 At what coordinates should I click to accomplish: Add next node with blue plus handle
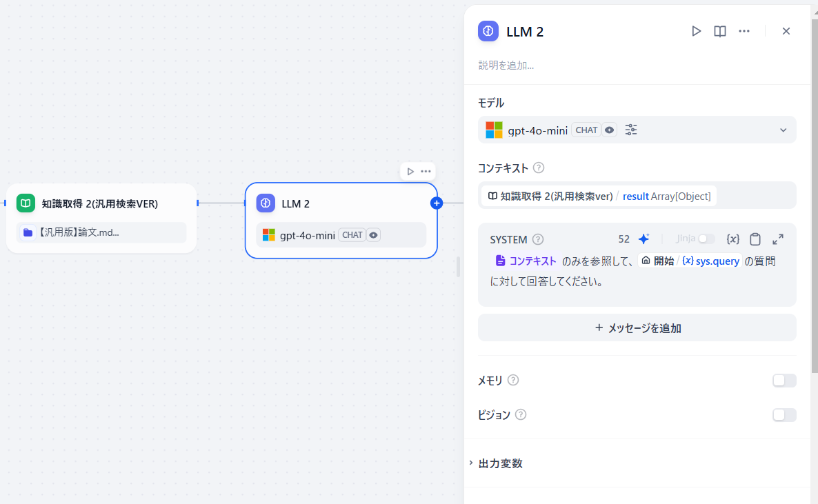[437, 203]
